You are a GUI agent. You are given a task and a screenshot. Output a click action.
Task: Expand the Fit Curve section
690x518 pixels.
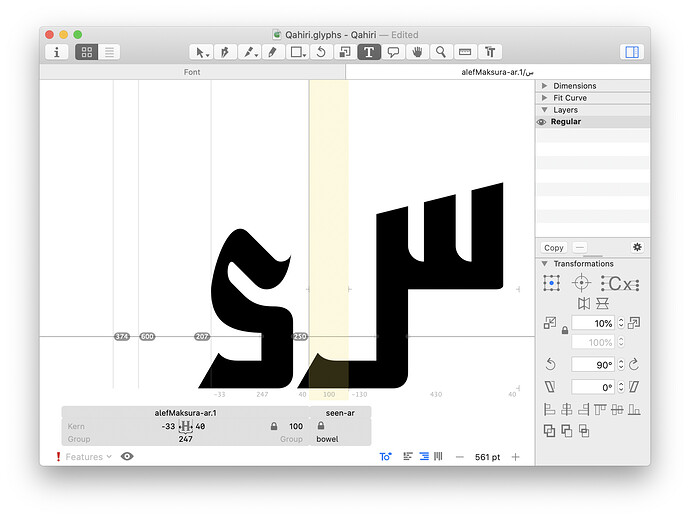click(x=545, y=98)
